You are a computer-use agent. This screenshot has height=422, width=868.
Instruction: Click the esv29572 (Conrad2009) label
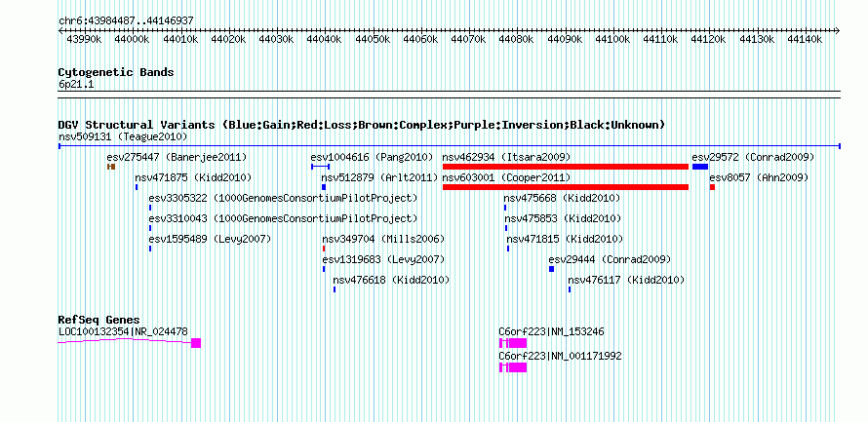click(x=754, y=157)
